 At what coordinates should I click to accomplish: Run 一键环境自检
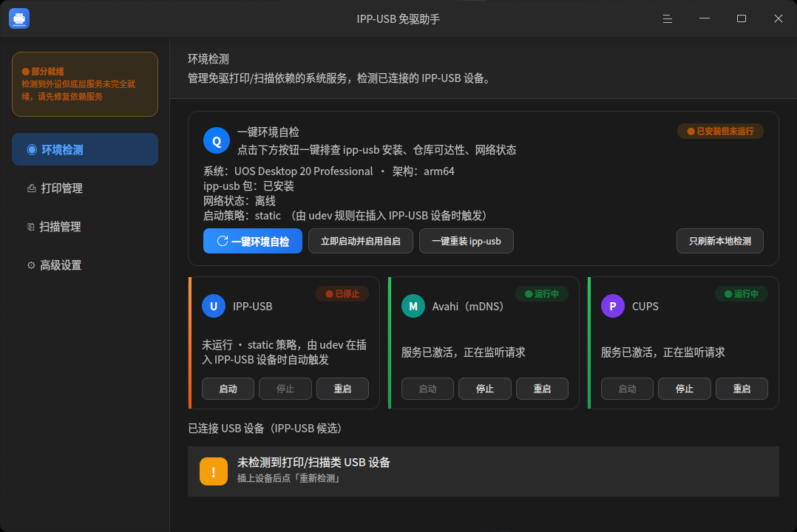[253, 241]
